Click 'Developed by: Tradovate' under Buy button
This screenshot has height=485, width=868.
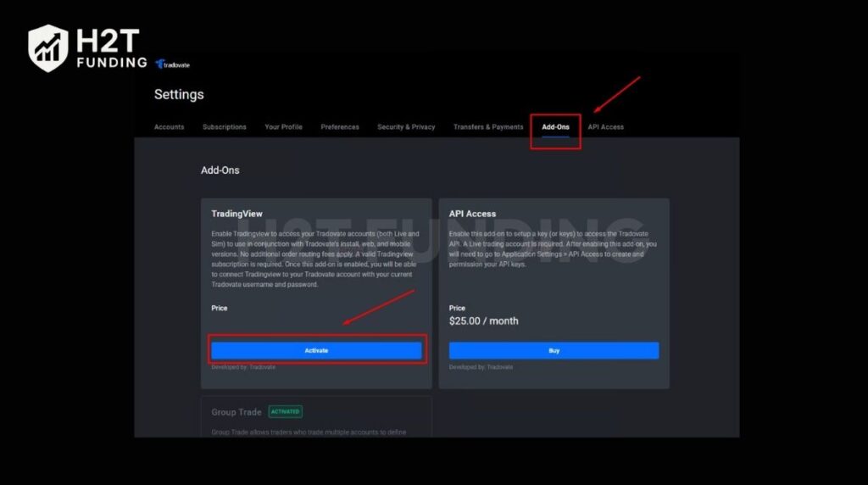(x=481, y=367)
